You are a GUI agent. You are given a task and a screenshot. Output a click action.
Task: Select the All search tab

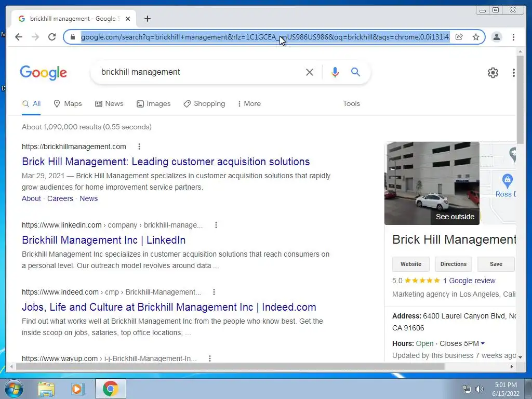[x=31, y=104]
